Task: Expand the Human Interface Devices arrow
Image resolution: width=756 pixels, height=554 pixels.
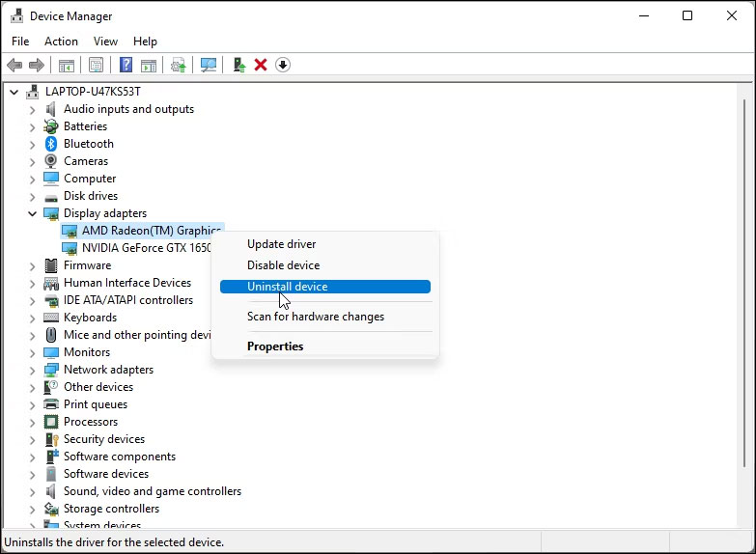Action: 32,284
